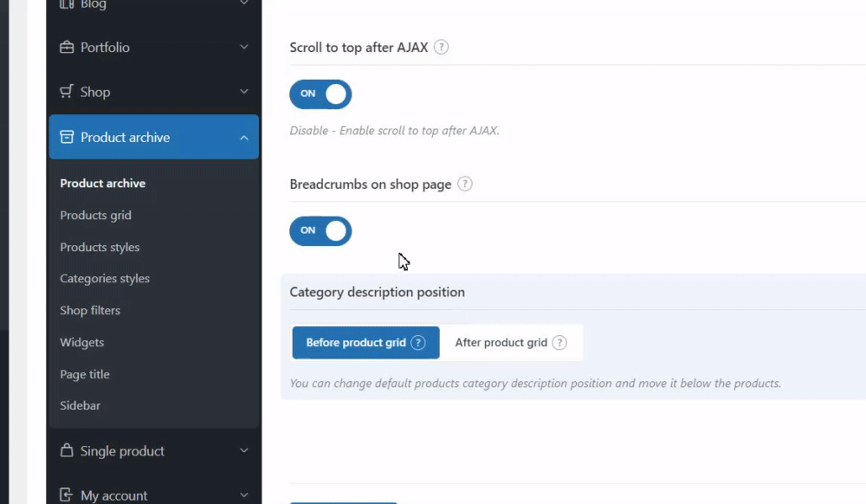The height and width of the screenshot is (504, 866).
Task: Turn off Breadcrumbs on shop page toggle
Action: (x=320, y=230)
